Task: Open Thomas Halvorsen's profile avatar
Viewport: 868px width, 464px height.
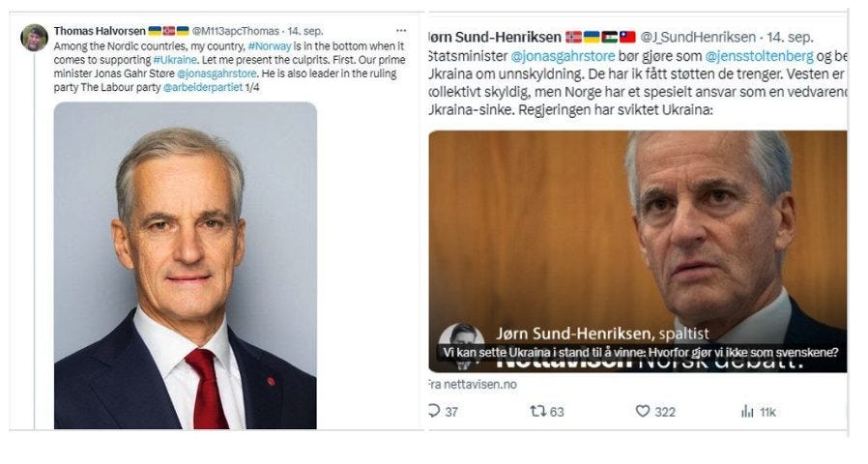Action: click(35, 39)
